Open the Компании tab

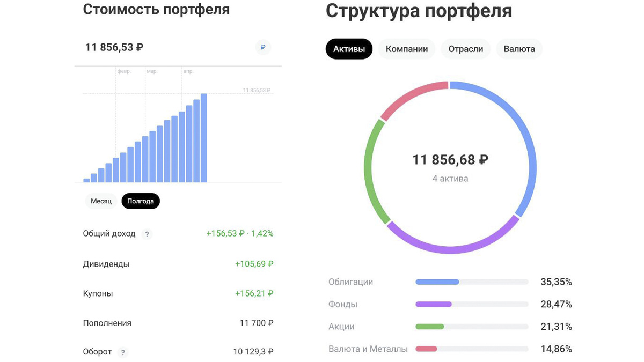406,49
